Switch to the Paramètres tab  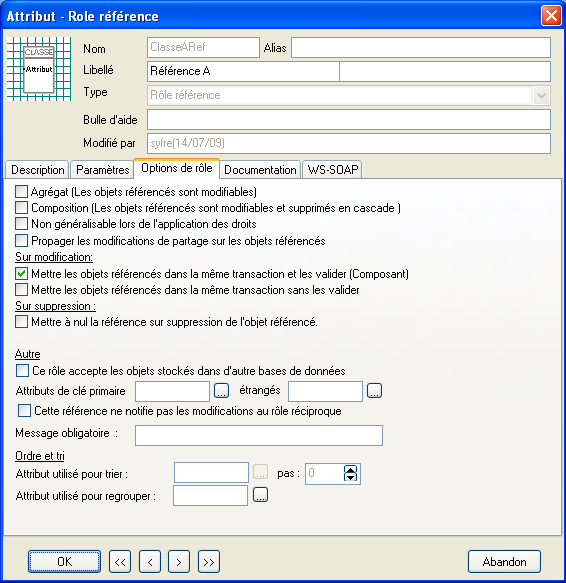point(102,170)
